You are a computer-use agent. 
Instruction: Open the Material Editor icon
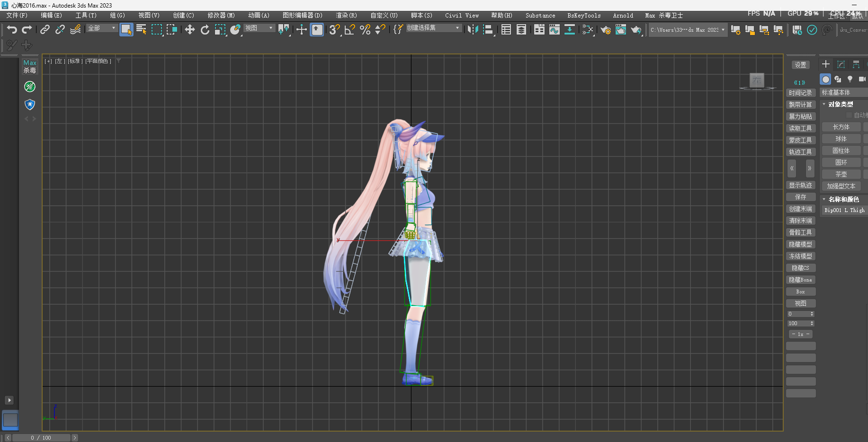point(588,30)
